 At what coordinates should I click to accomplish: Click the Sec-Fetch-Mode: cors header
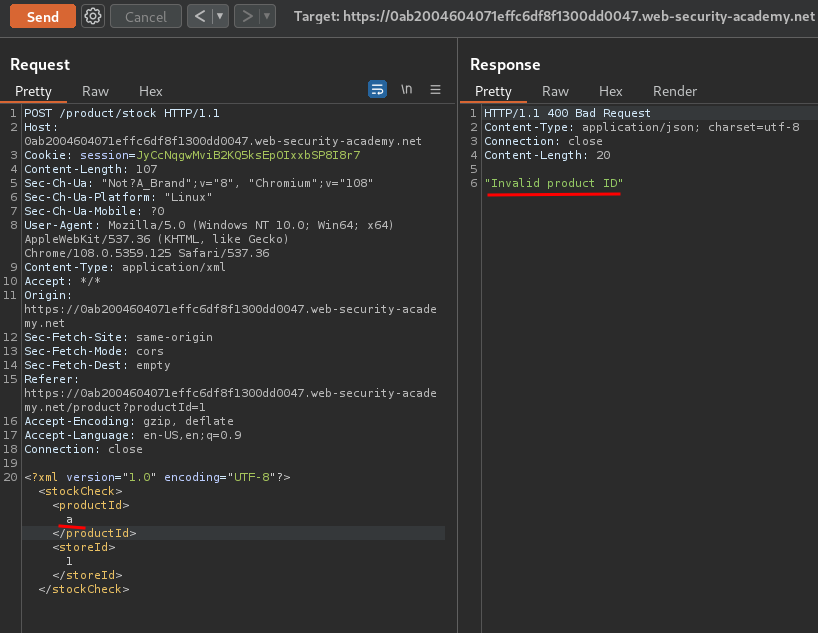94,351
